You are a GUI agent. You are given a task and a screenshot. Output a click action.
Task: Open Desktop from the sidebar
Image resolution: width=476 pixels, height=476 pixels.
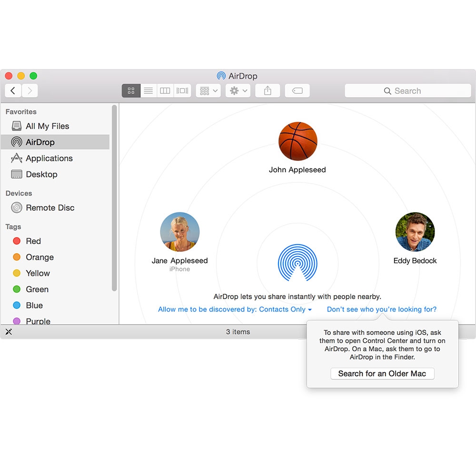tap(55, 174)
